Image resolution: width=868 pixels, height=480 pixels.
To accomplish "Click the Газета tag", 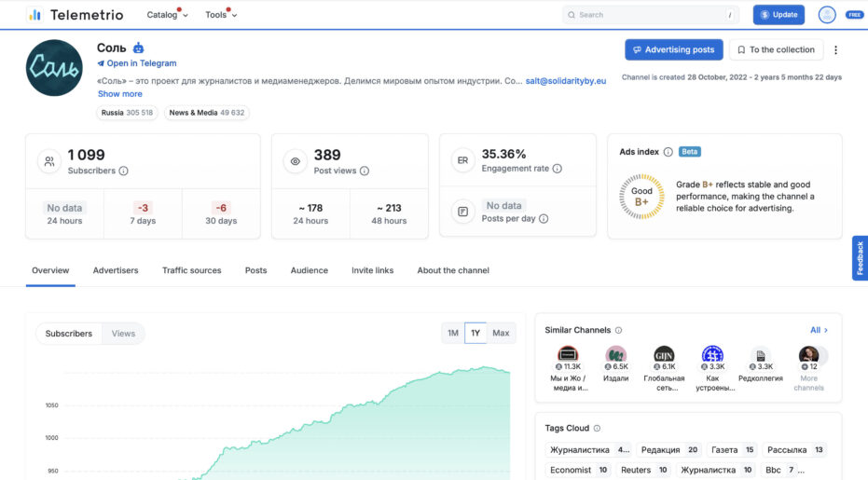I will tap(733, 450).
